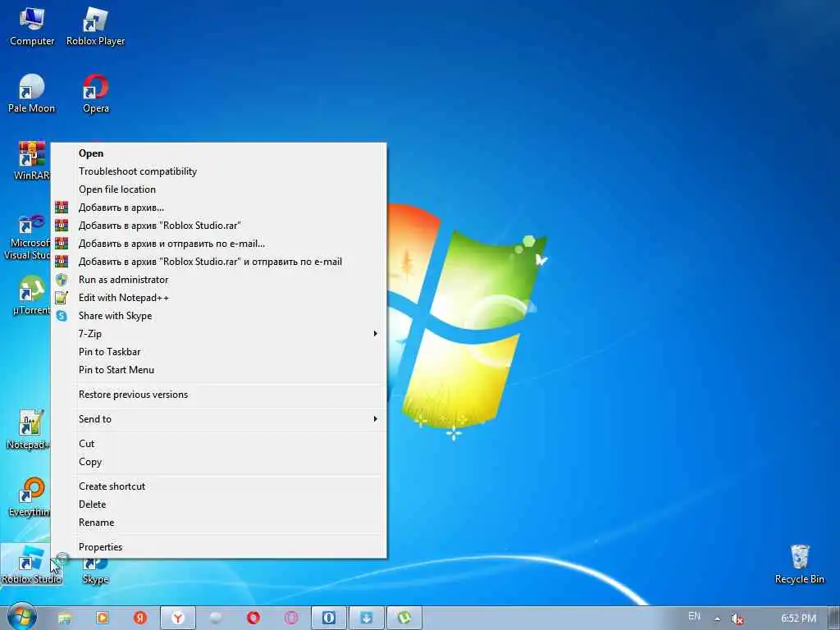
Task: Select the Opera desktop shortcut
Action: point(95,94)
